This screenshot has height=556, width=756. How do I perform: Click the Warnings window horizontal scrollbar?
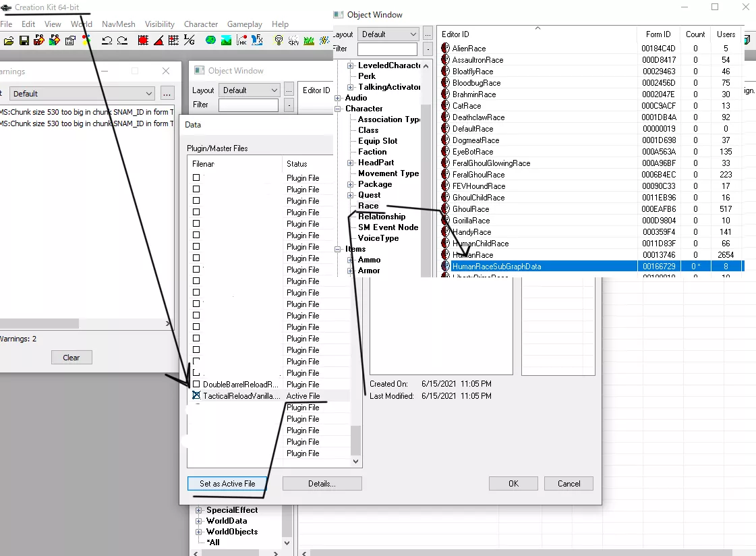click(x=40, y=323)
